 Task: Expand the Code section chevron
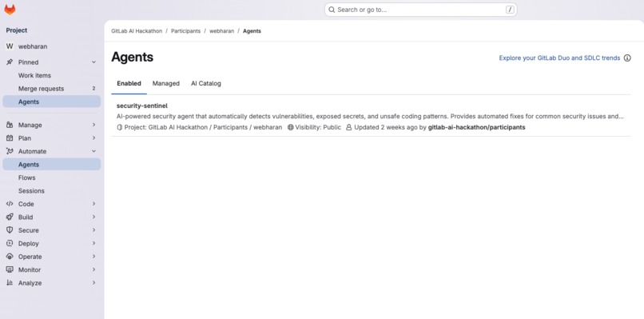point(93,204)
